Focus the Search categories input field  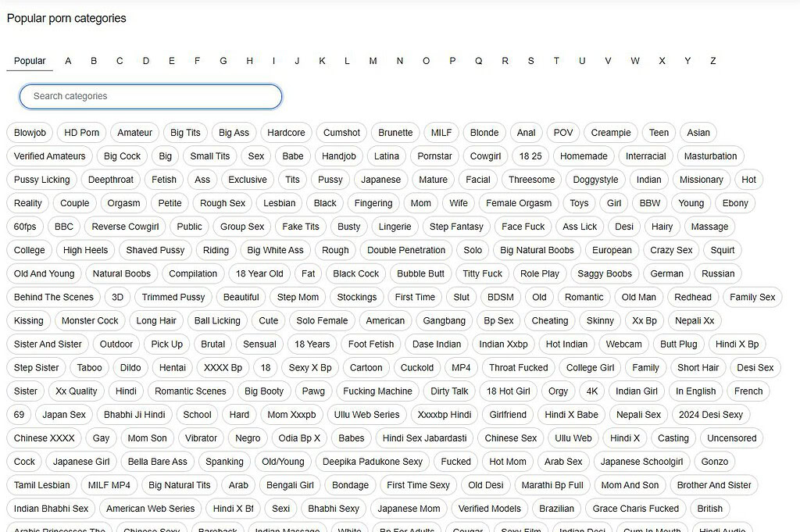[x=151, y=96]
